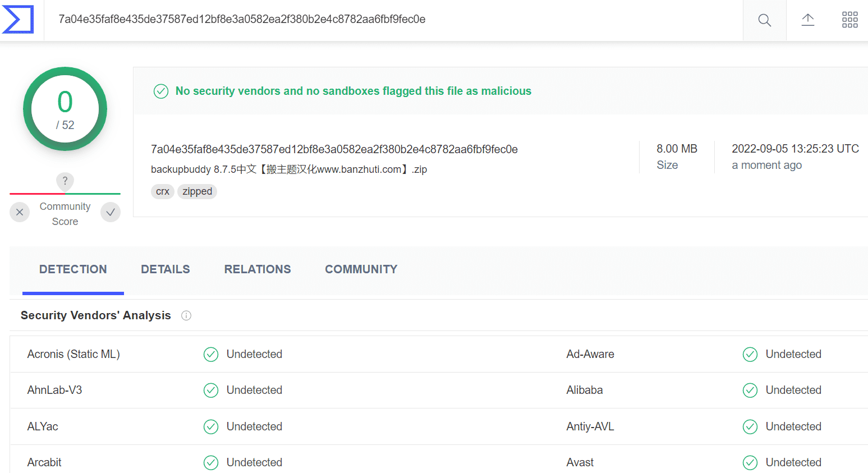The width and height of the screenshot is (868, 473).
Task: Click the Arcabit vendor name
Action: [x=44, y=462]
